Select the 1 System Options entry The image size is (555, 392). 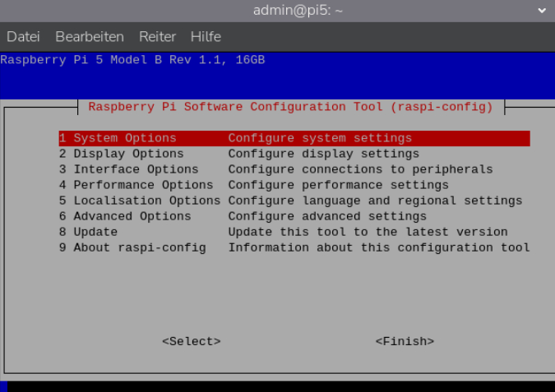118,138
